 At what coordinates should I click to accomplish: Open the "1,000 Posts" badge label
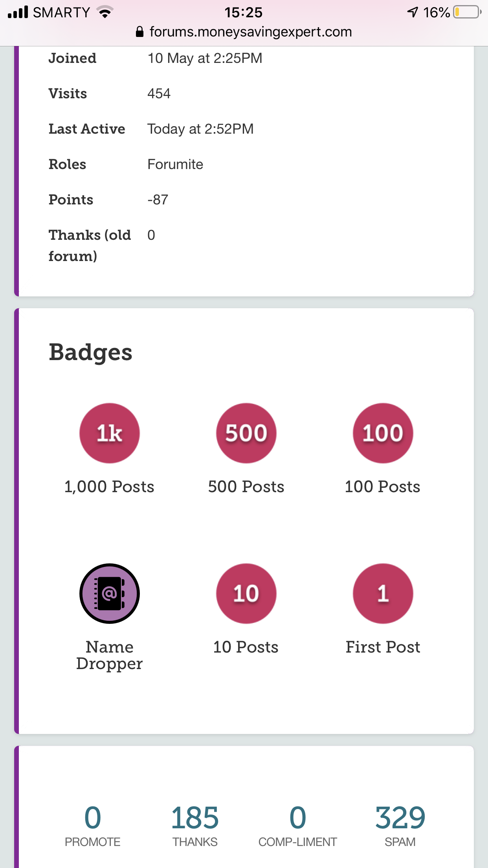[109, 487]
